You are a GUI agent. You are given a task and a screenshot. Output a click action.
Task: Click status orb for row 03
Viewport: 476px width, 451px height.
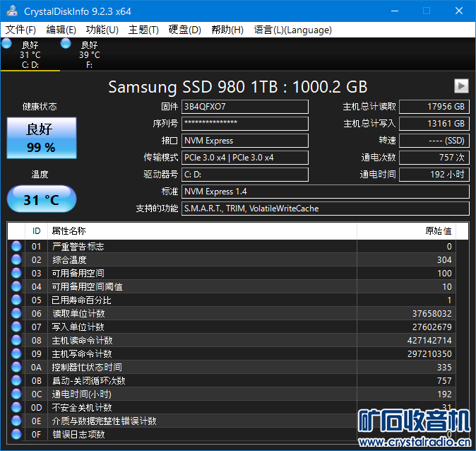16,273
